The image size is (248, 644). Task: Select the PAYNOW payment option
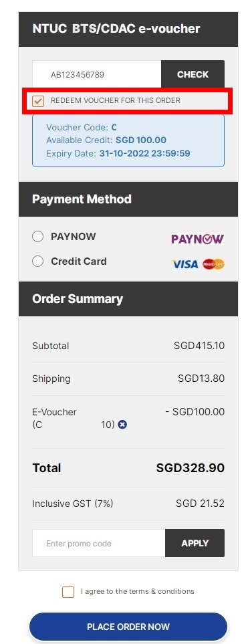(x=38, y=237)
